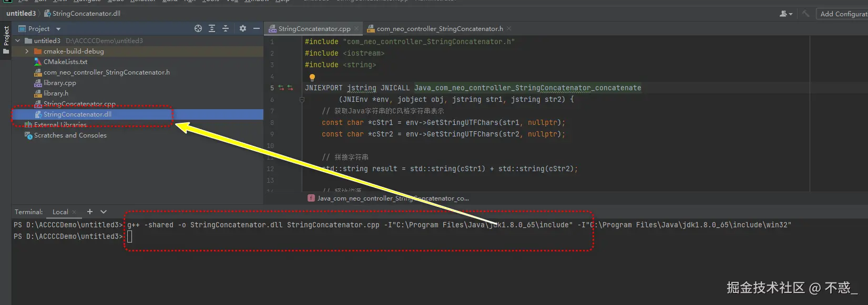
Task: Click the #include <string> line
Action: [340, 65]
